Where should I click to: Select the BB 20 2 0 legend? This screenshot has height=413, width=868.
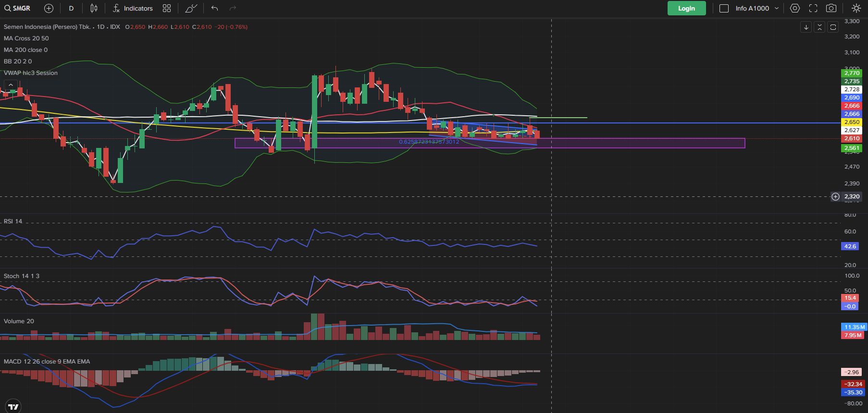click(x=18, y=61)
